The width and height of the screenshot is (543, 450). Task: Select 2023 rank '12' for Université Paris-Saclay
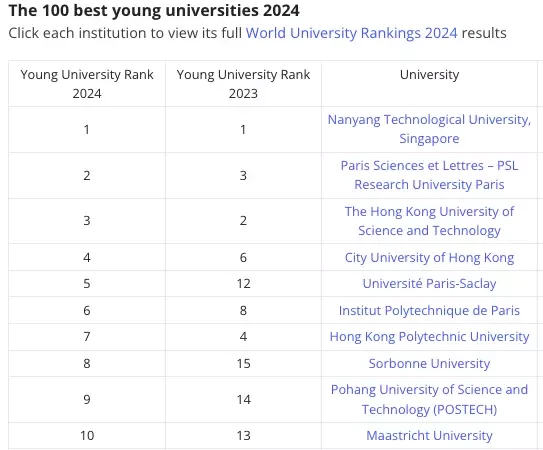[243, 284]
